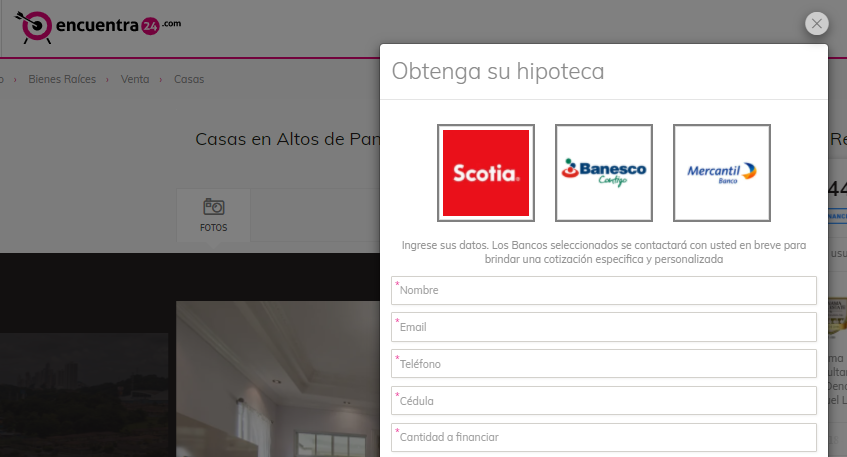
Task: Select the Scotia bank logo
Action: click(486, 173)
